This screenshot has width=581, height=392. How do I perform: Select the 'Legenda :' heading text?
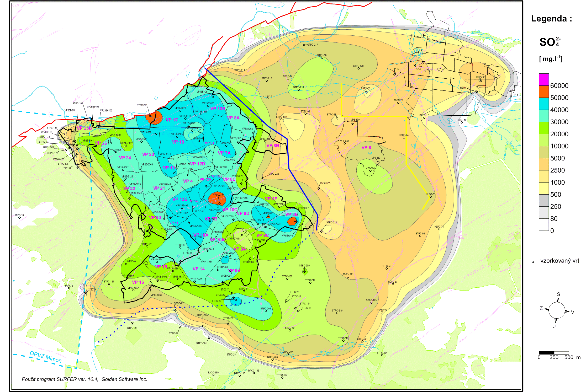551,19
